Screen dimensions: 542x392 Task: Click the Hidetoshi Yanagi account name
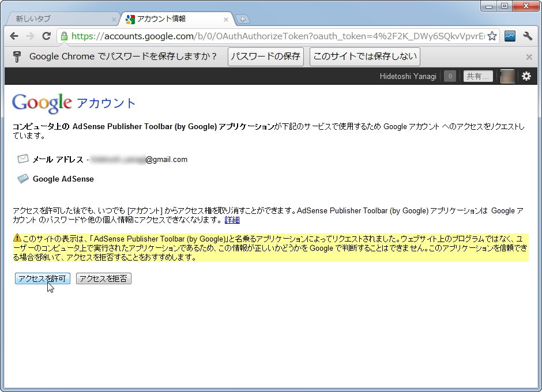click(408, 76)
